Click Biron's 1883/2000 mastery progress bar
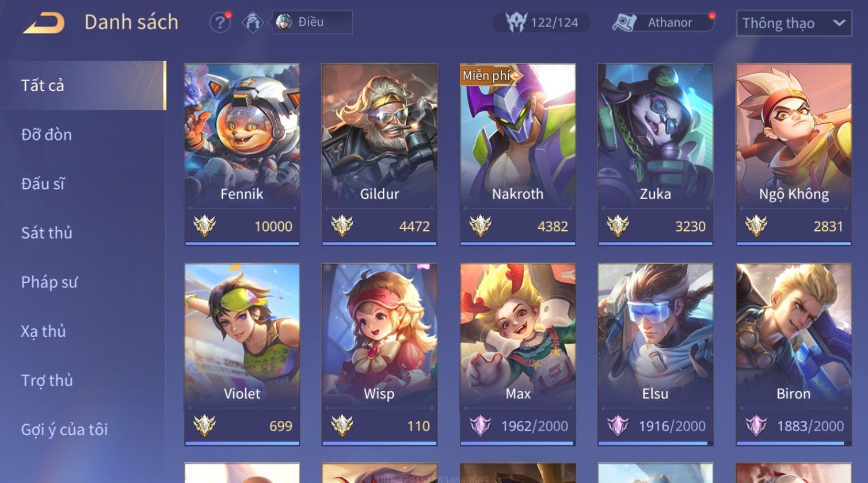This screenshot has width=868, height=483. (x=794, y=443)
